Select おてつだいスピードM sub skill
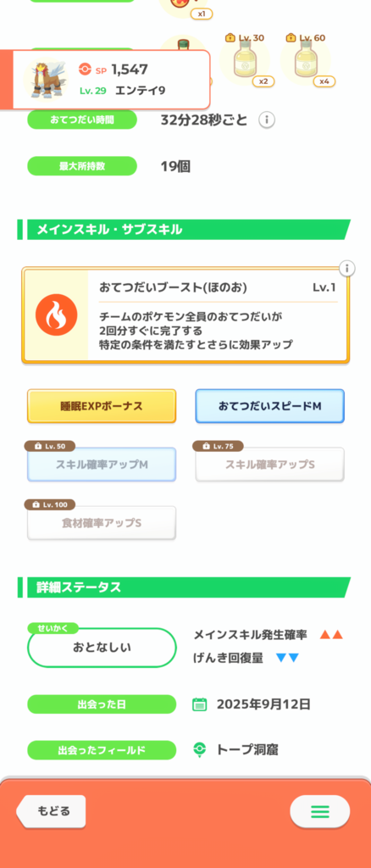 coord(270,406)
